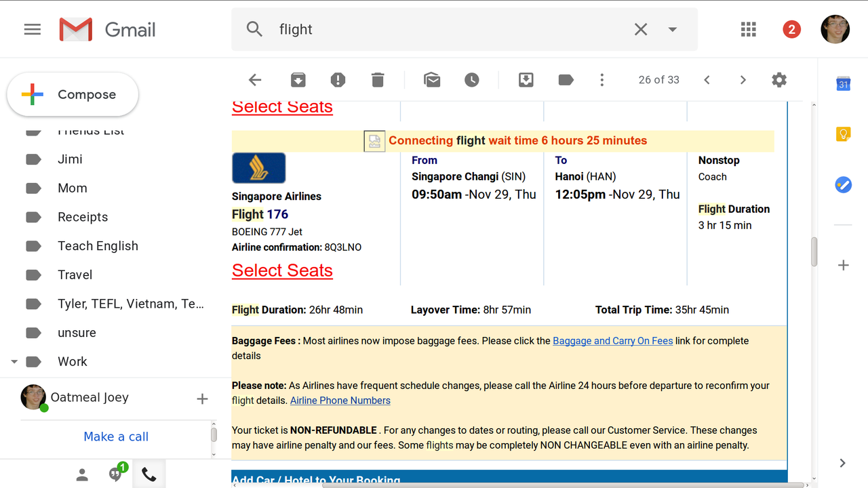Image resolution: width=868 pixels, height=488 pixels.
Task: Clear the search query with X
Action: (x=641, y=29)
